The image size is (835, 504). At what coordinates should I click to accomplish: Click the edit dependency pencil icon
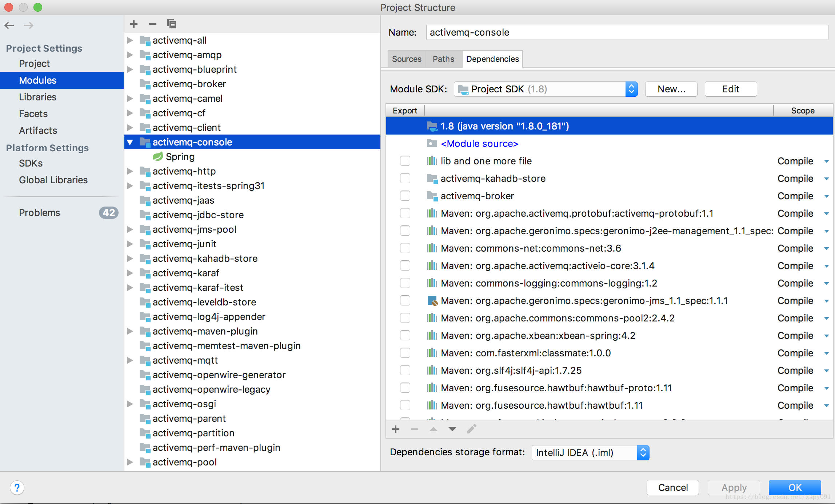[471, 429]
